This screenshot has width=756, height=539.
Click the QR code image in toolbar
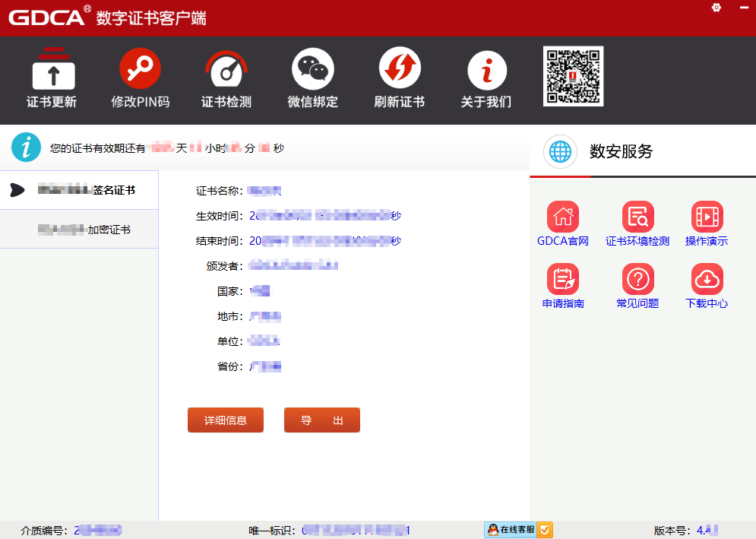pos(573,76)
